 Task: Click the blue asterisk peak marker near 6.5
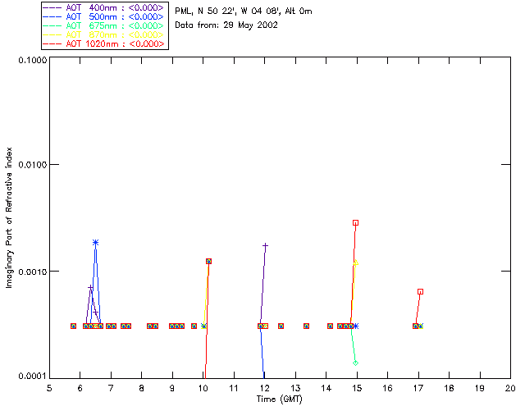95,243
